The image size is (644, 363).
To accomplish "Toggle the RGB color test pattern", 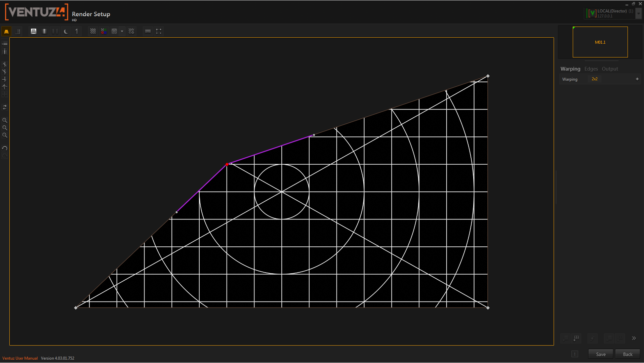I will (104, 31).
